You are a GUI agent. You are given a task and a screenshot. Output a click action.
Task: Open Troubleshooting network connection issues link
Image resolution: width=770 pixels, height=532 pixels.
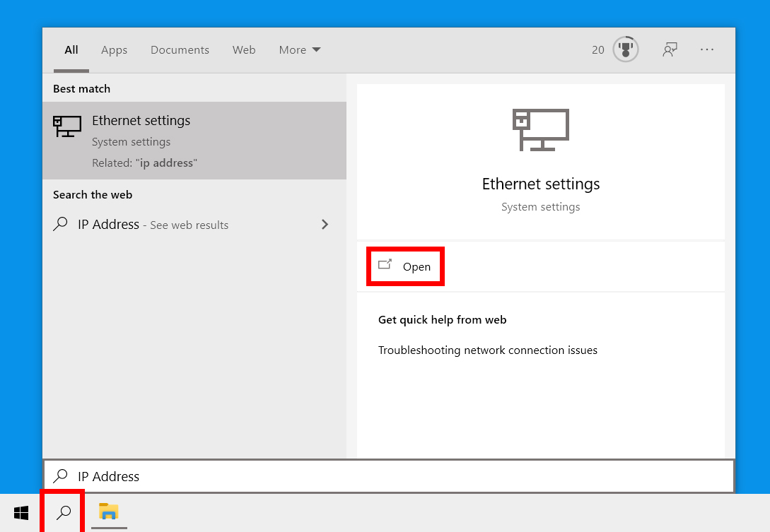pyautogui.click(x=487, y=350)
